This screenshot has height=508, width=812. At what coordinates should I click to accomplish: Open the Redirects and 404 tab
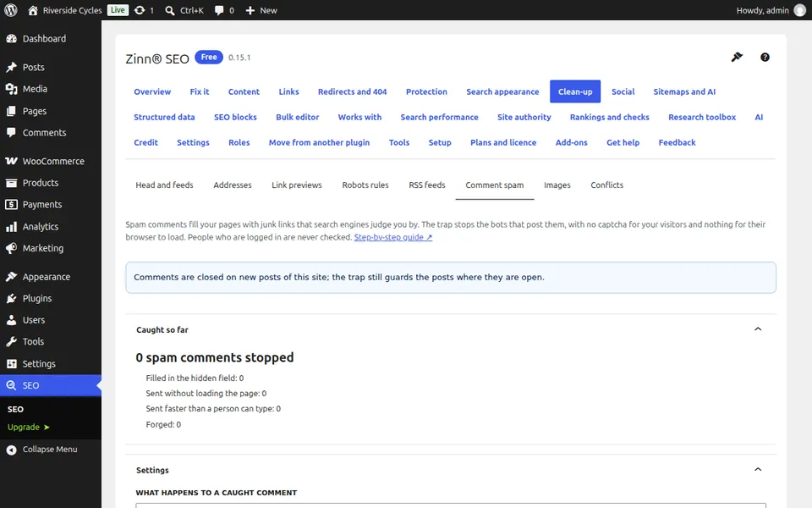click(x=352, y=91)
